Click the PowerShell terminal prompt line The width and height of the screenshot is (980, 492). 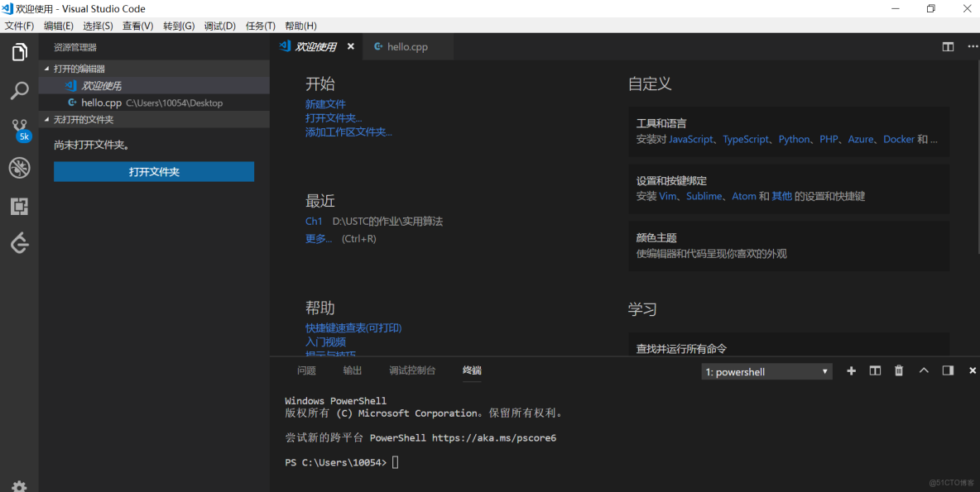pos(341,462)
